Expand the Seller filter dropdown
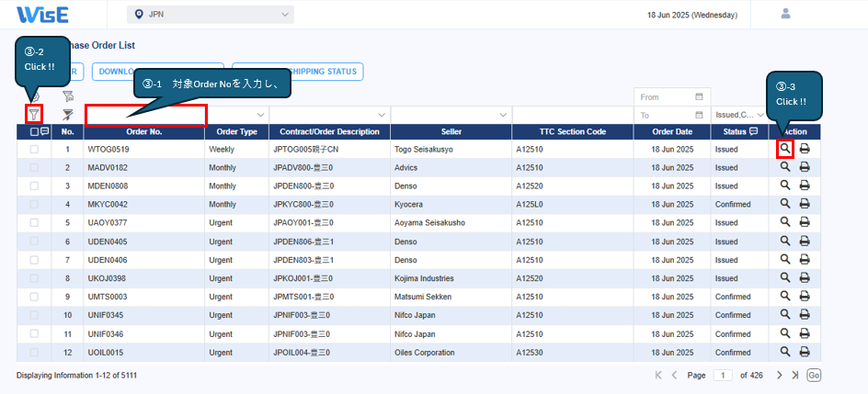Viewport: 868px width, 394px height. (503, 115)
